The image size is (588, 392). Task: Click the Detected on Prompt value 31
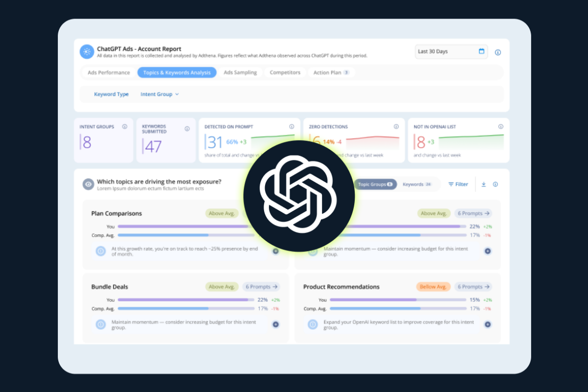pyautogui.click(x=215, y=142)
